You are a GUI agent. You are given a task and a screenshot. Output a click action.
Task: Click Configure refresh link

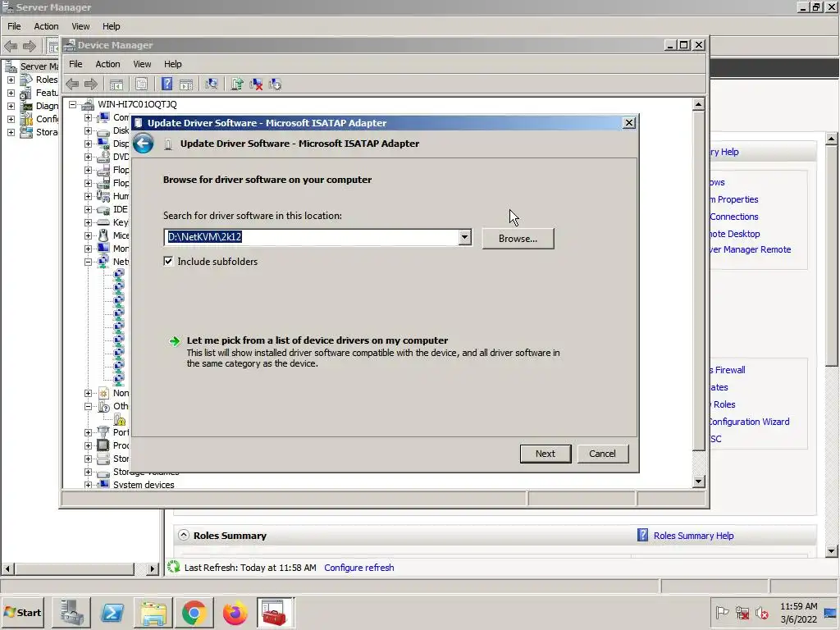coord(359,568)
